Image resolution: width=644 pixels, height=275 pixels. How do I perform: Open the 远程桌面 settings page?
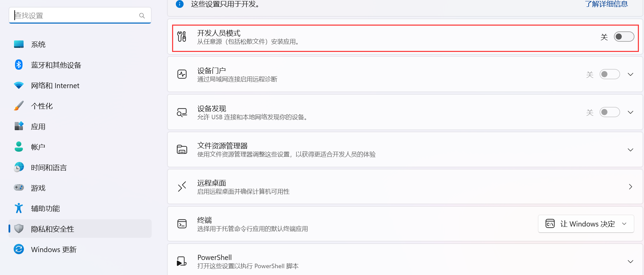pos(405,187)
